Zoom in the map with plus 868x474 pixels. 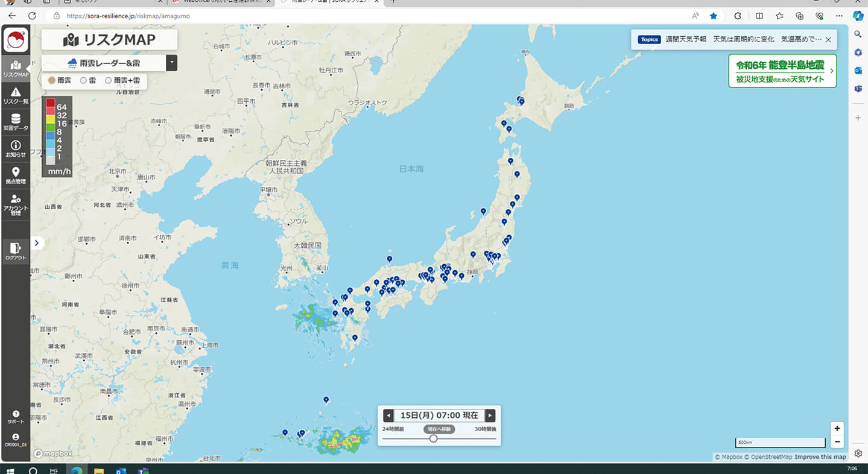coord(837,428)
